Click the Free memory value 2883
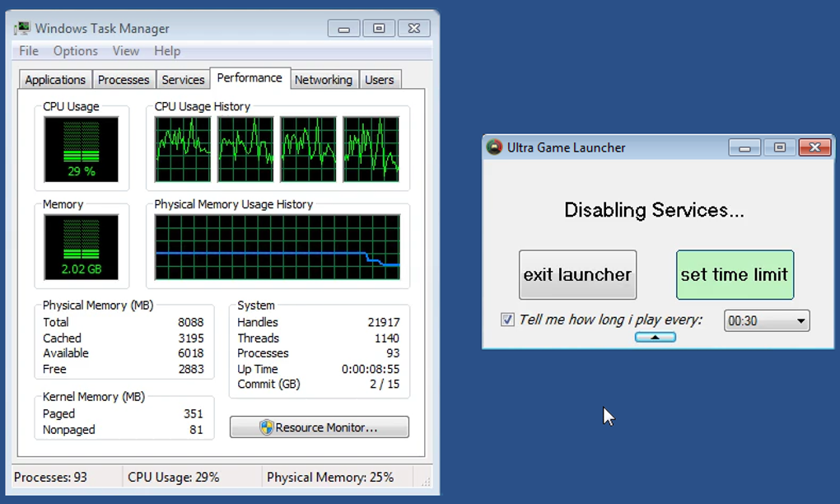840x504 pixels. [x=191, y=369]
